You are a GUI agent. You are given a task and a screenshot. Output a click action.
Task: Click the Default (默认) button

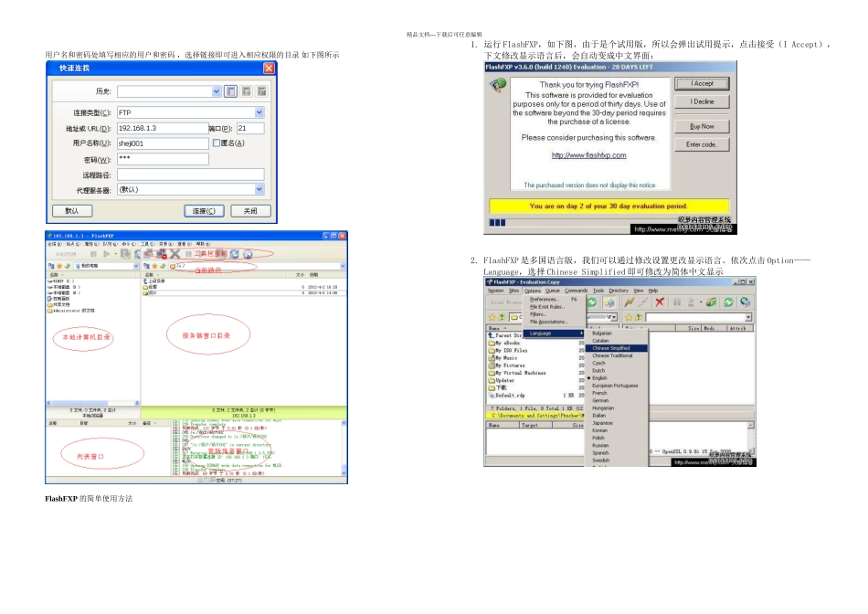72,211
